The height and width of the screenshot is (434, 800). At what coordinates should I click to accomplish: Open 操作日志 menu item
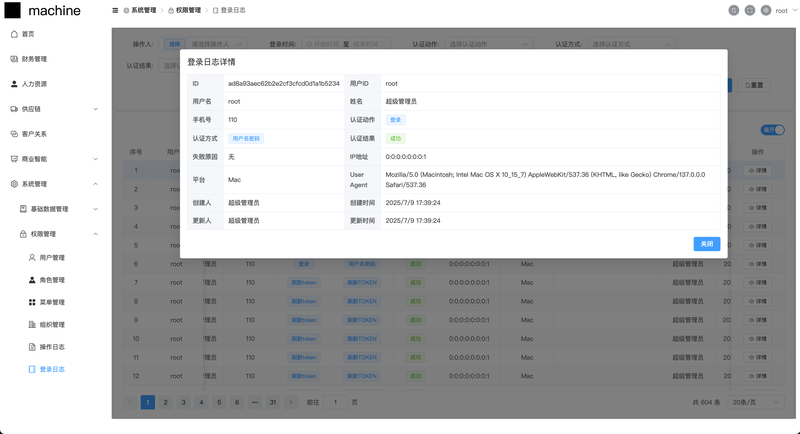[52, 347]
